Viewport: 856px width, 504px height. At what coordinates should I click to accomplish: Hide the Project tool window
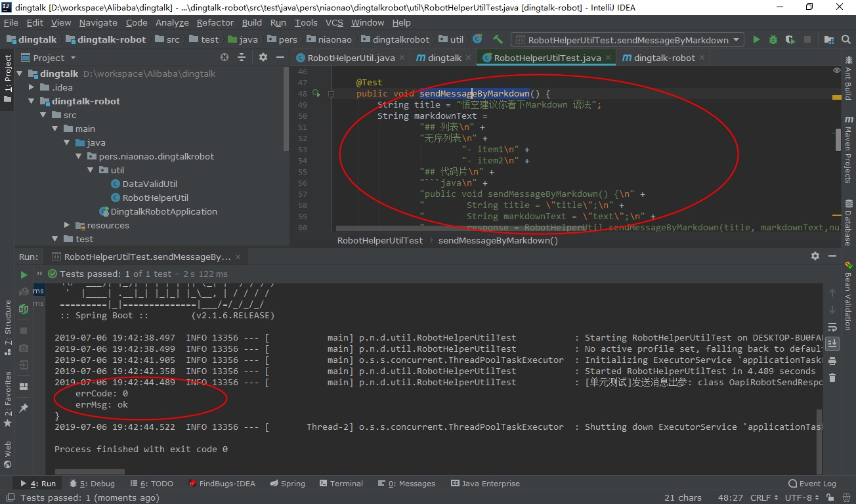(x=280, y=57)
